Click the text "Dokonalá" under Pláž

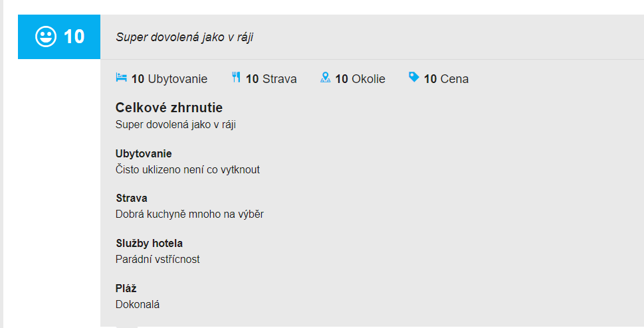(x=138, y=304)
